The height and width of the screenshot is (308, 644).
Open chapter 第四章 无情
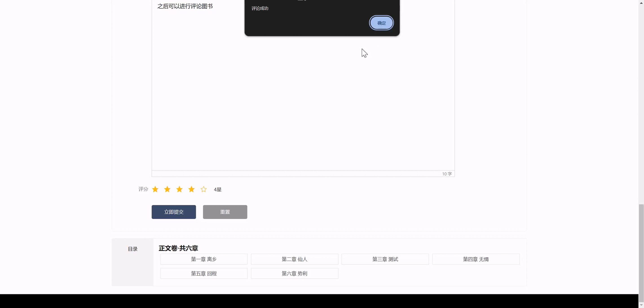(x=476, y=259)
